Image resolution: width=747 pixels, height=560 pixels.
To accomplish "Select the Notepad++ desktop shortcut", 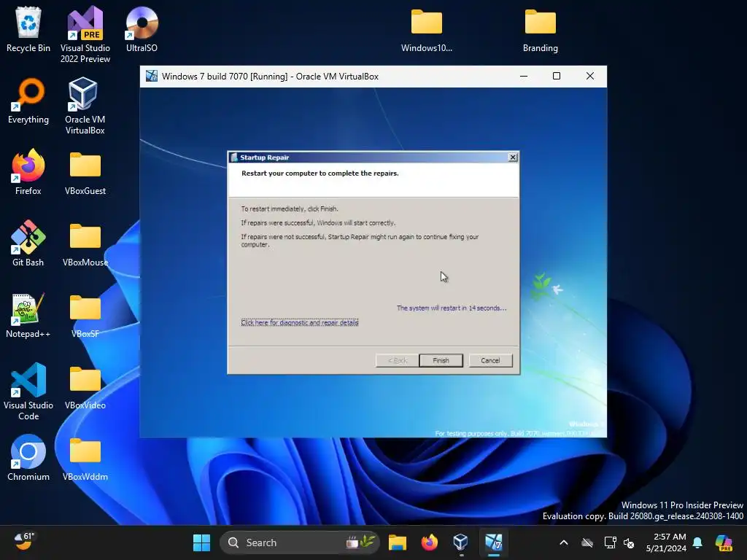I will [28, 315].
